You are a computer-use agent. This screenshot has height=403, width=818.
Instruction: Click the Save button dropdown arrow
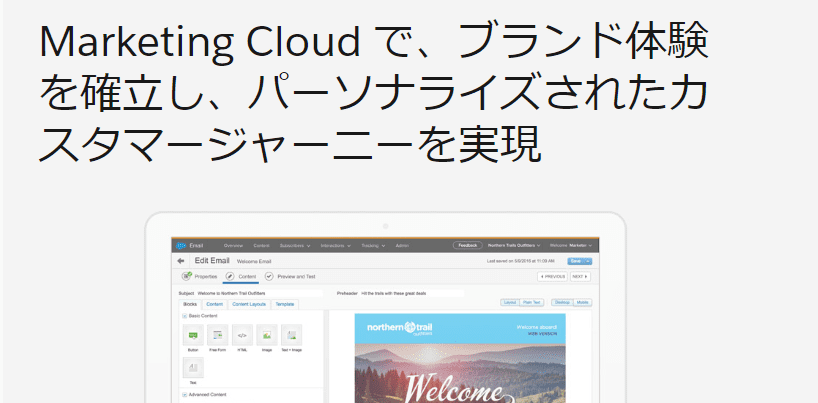coord(588,261)
